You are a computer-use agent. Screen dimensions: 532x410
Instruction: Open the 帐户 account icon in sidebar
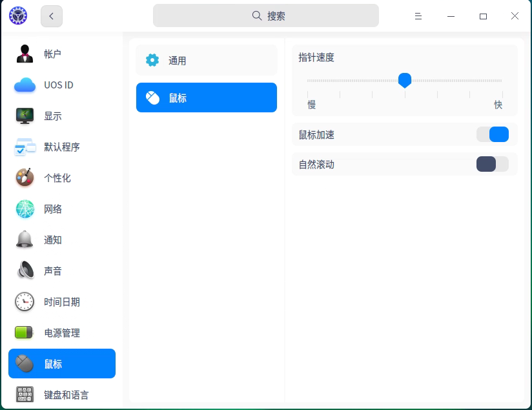pos(25,54)
